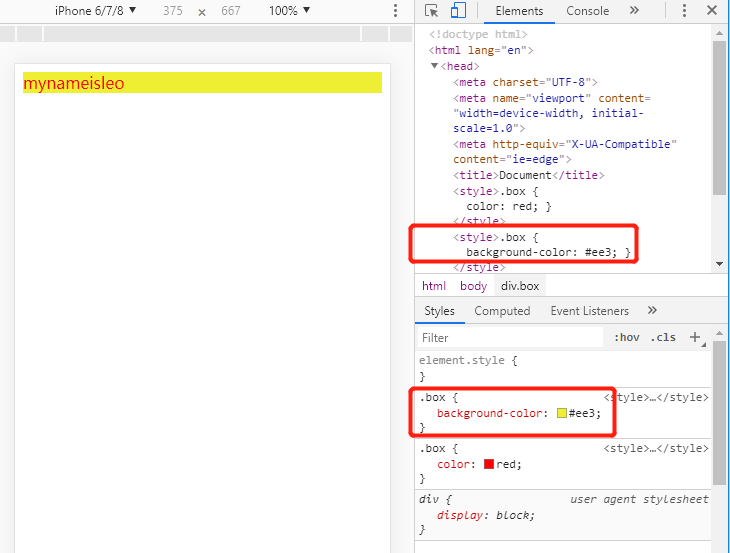Toggle the .cls class editor button
730x553 pixels.
pyautogui.click(x=663, y=337)
